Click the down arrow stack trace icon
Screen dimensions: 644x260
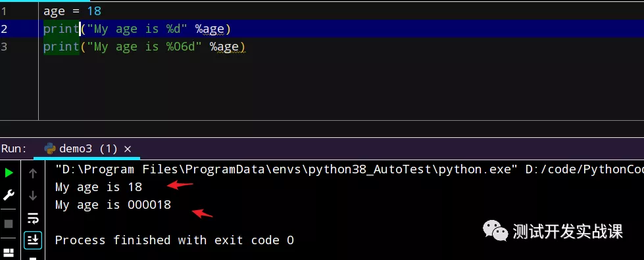[x=33, y=196]
